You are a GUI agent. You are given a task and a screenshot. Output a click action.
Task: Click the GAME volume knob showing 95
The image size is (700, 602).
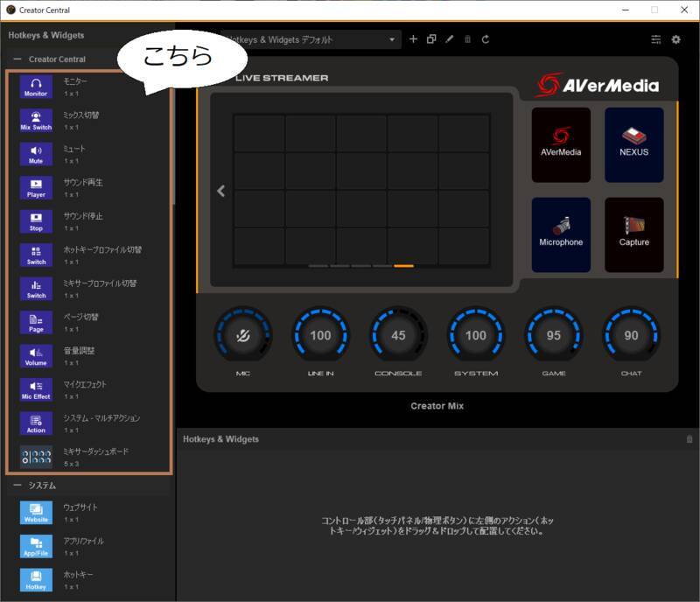554,336
